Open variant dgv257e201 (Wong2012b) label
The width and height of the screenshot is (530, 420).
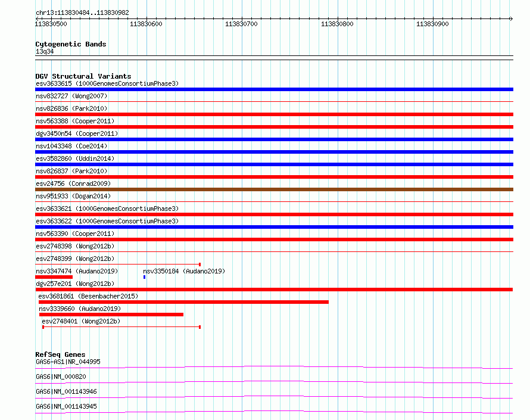pos(75,284)
